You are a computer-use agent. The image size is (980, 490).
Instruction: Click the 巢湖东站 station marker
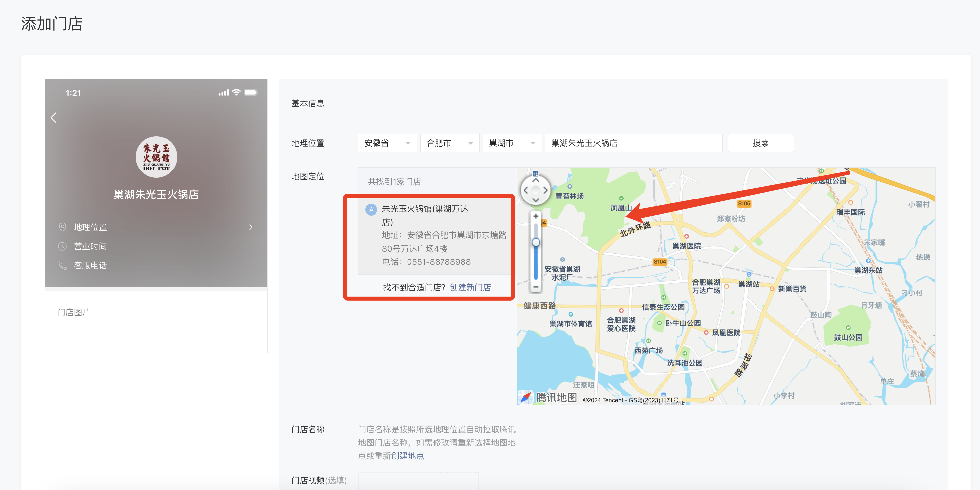coord(868,261)
